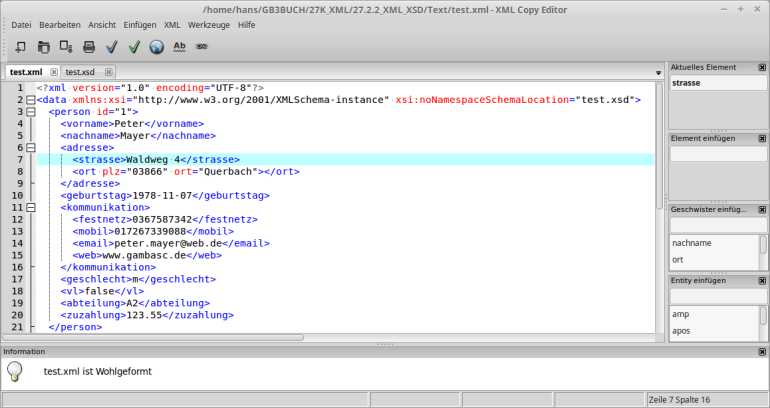Close the test.xml tab

coord(52,72)
